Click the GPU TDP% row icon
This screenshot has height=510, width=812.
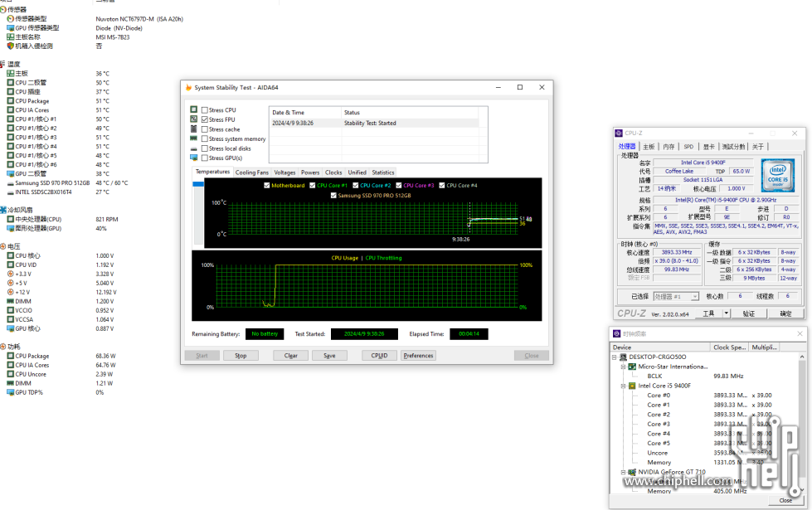click(x=10, y=392)
